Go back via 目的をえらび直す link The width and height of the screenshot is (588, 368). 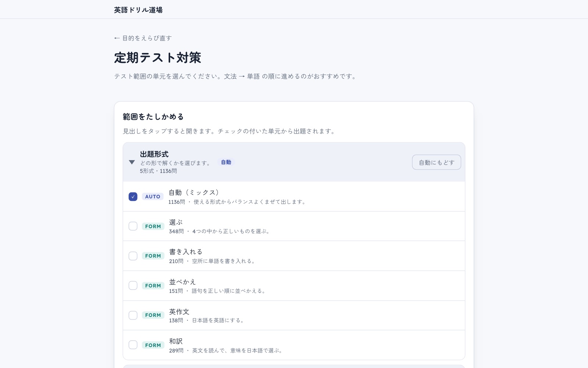pyautogui.click(x=143, y=38)
